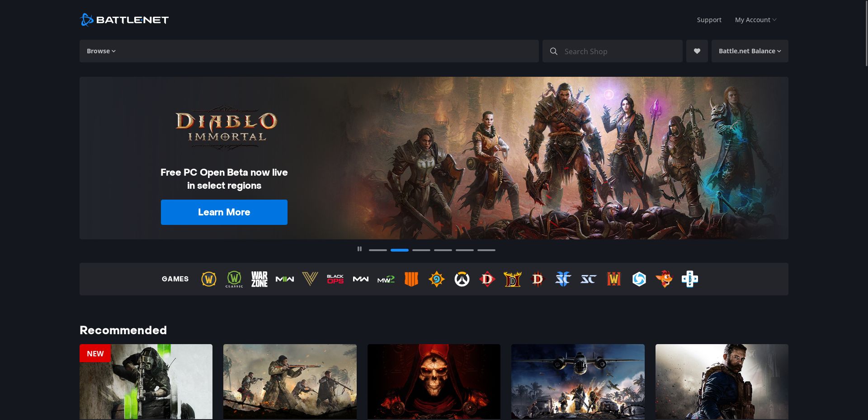Viewport: 868px width, 420px height.
Task: Click the Learn More button
Action: point(224,212)
